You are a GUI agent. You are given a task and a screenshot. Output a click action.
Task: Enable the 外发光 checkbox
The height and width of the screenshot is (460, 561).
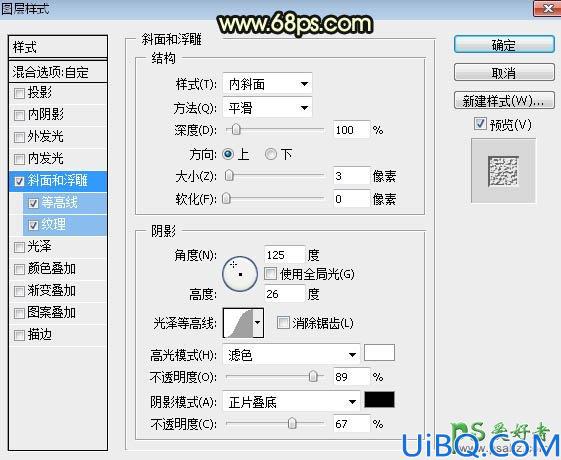[19, 137]
